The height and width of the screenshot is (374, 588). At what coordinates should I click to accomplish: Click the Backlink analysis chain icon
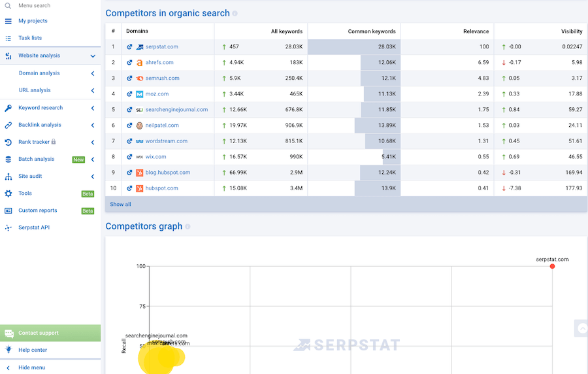pos(8,126)
